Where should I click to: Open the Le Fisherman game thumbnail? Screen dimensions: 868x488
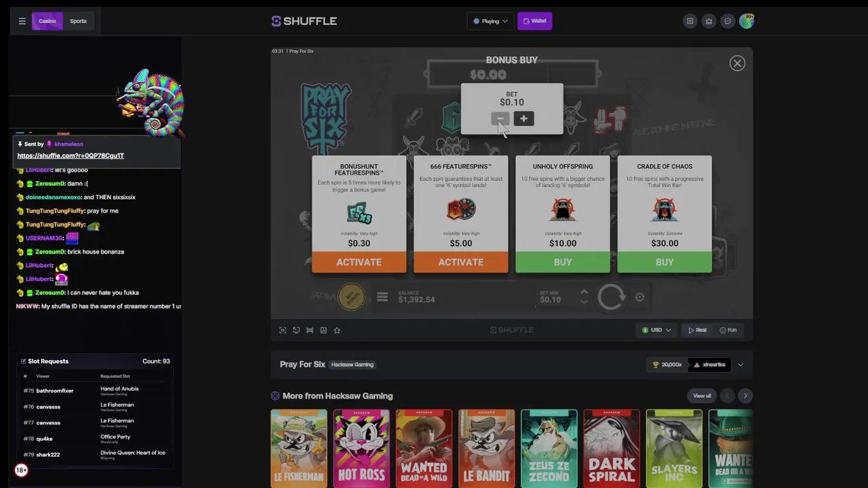[x=299, y=448]
